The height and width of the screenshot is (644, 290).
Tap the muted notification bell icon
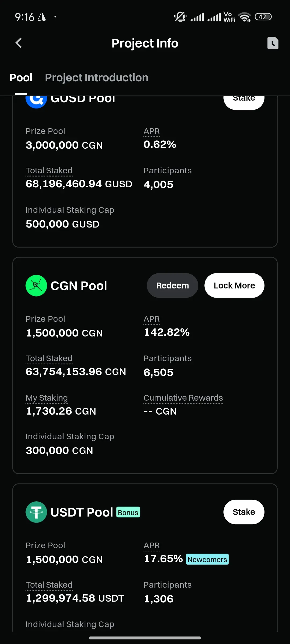tap(180, 17)
